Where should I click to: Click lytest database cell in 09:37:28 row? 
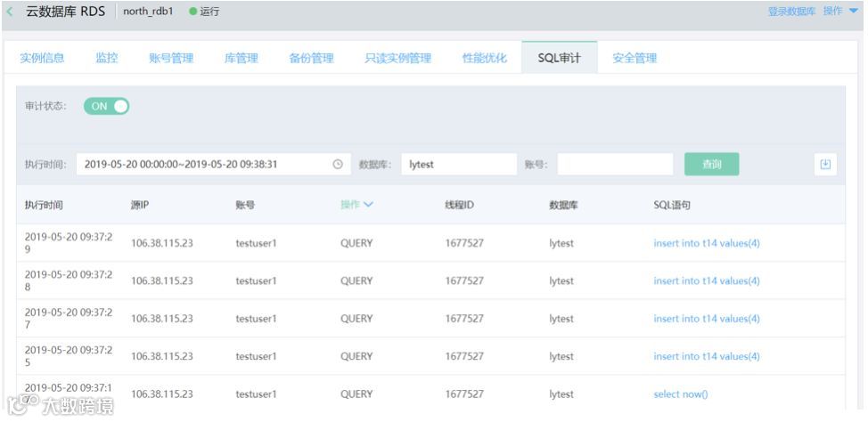point(561,281)
